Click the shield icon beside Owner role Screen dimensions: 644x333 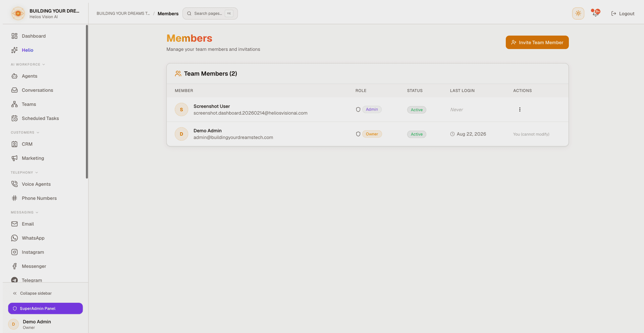coord(358,134)
